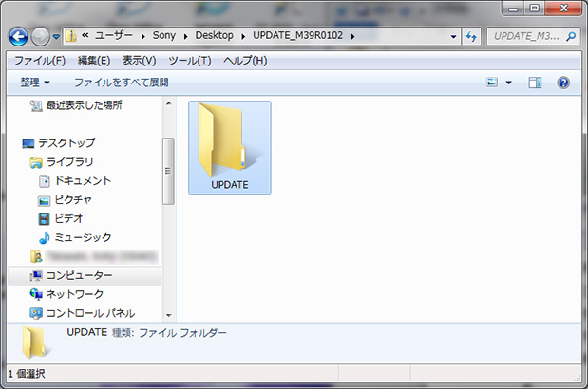588x389 pixels.
Task: Click the search box input field
Action: coord(523,37)
